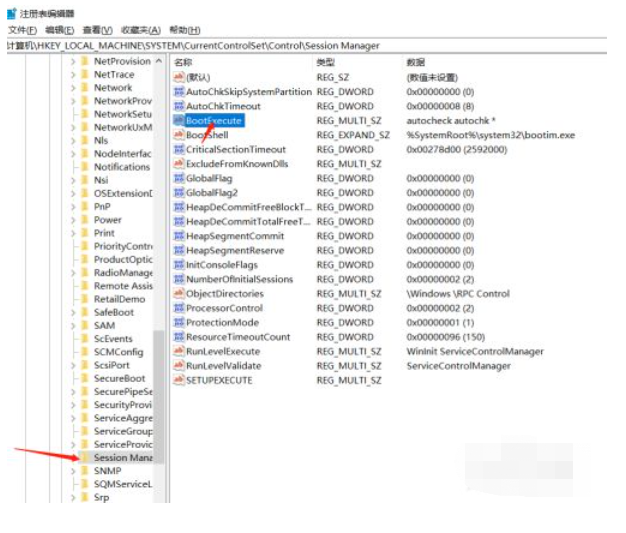
Task: Open the 收藏夹(A) favorites menu
Action: [140, 30]
